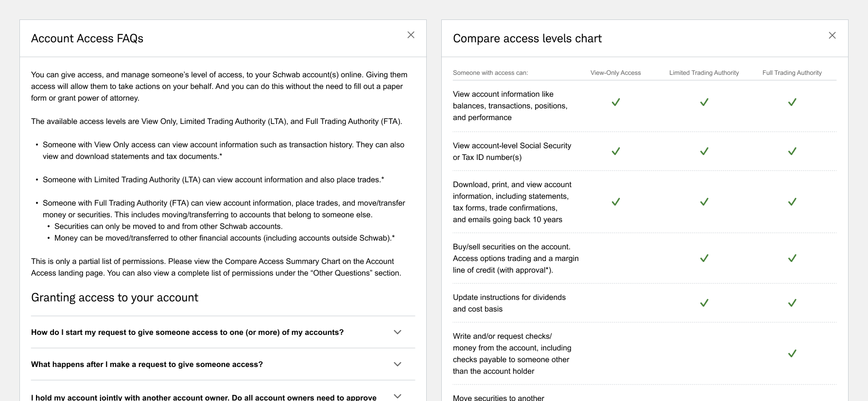Image resolution: width=868 pixels, height=401 pixels.
Task: Click the 'Compare access levels chart' title
Action: pyautogui.click(x=527, y=38)
